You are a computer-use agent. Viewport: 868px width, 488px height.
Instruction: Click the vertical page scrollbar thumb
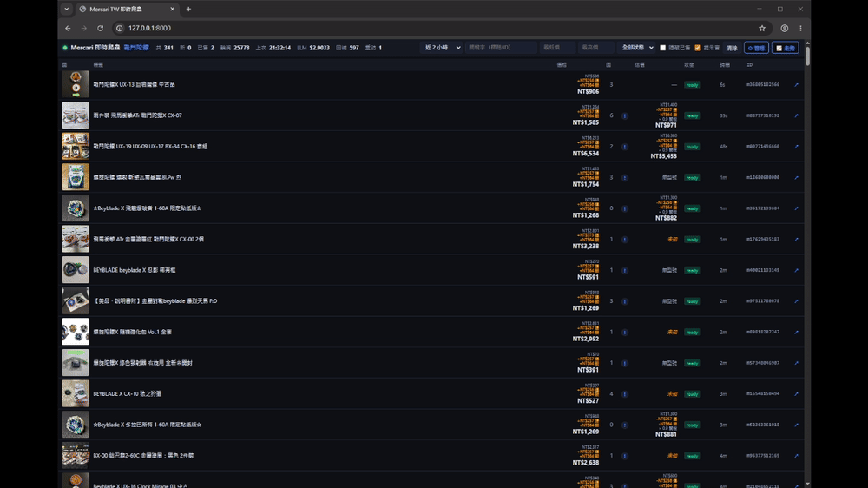point(807,56)
